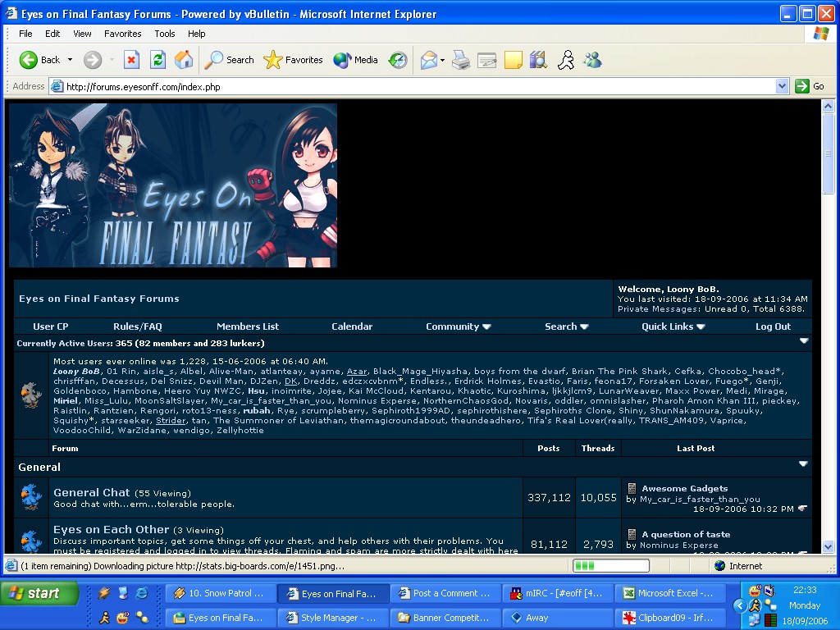Open the Favorites menu
Screen dimensions: 840x630
tap(123, 33)
